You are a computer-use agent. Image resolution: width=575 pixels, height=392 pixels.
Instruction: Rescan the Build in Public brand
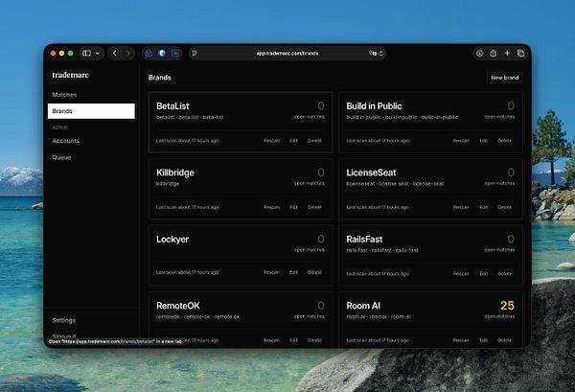(x=461, y=141)
